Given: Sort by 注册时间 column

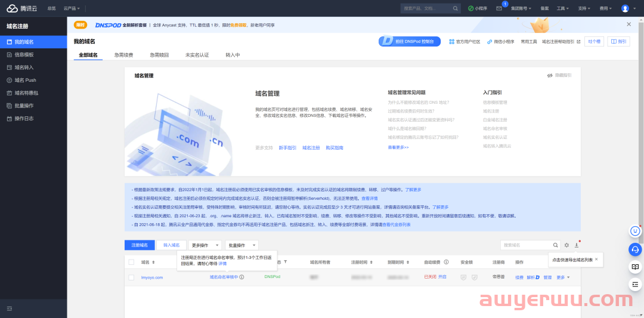Looking at the screenshot, I should [371, 262].
